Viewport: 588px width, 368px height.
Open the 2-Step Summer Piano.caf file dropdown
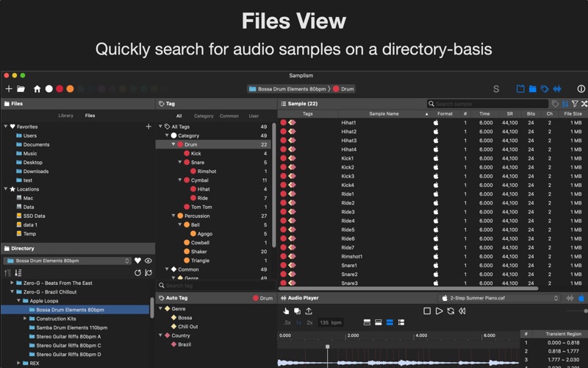click(x=499, y=298)
